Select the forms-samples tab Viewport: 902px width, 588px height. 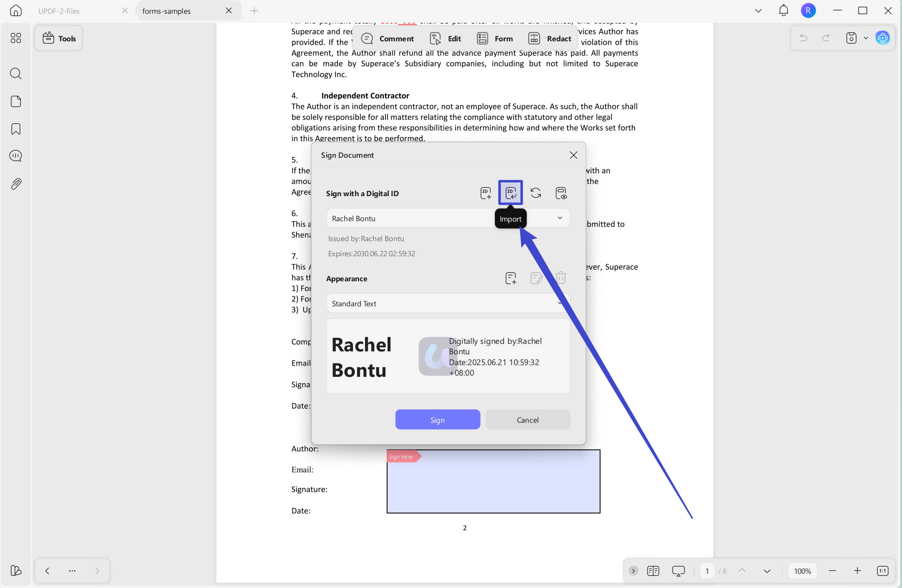click(x=167, y=11)
